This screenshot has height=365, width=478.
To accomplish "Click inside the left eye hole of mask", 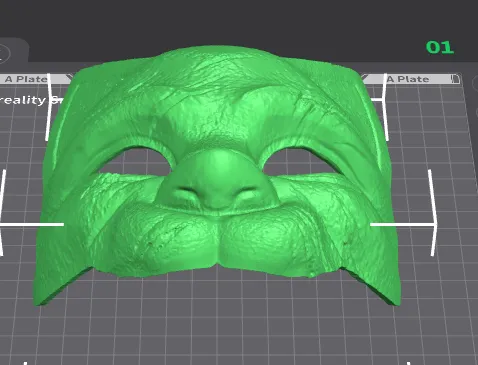I will click(133, 162).
